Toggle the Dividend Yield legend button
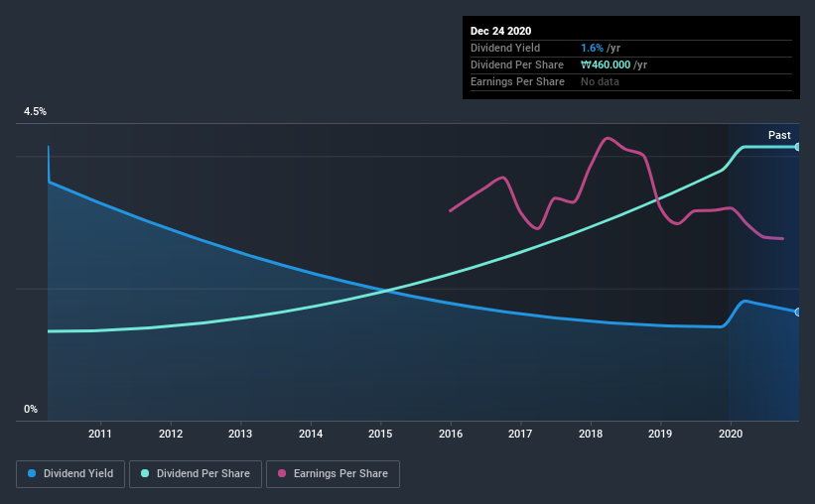The width and height of the screenshot is (815, 504). pos(70,474)
